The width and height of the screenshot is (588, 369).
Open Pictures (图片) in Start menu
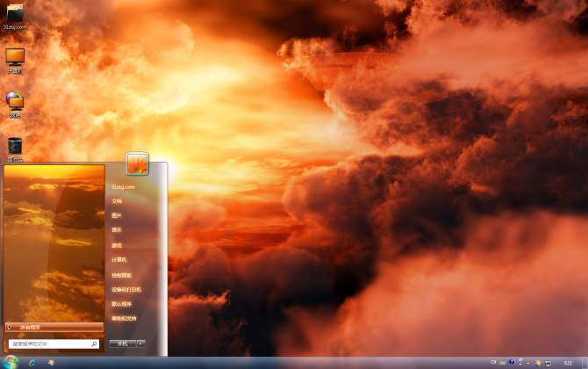(117, 215)
